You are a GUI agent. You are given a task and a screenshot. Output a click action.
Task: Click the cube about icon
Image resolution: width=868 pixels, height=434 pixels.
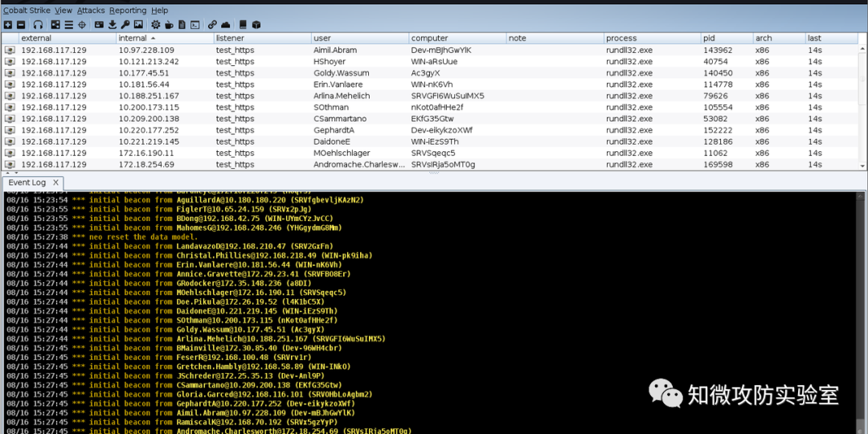pyautogui.click(x=256, y=25)
